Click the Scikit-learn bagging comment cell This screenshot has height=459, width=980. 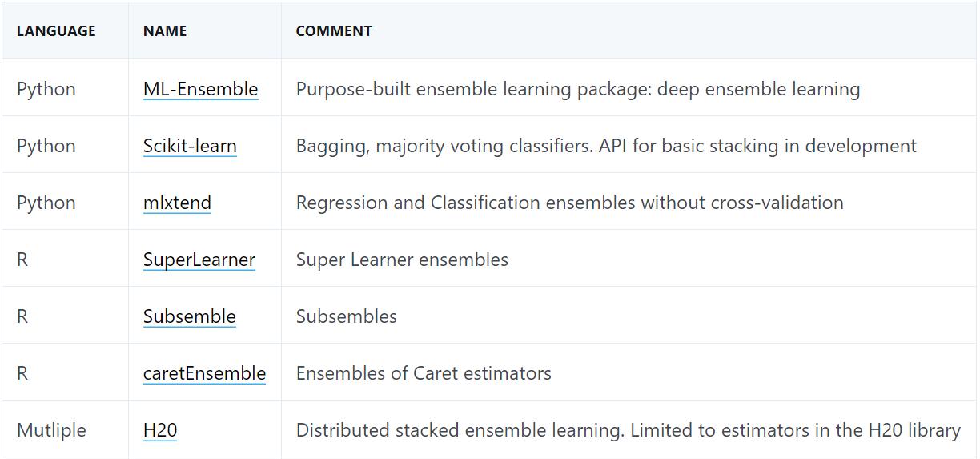(606, 146)
